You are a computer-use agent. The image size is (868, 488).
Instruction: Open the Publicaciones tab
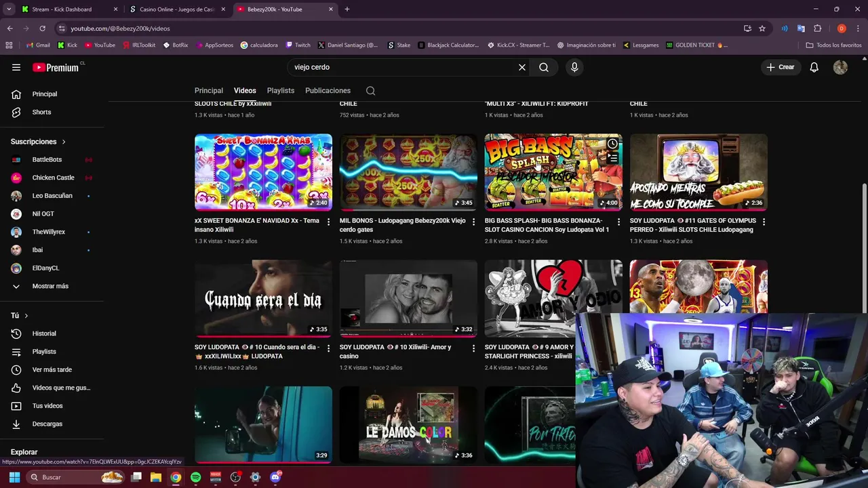(328, 91)
